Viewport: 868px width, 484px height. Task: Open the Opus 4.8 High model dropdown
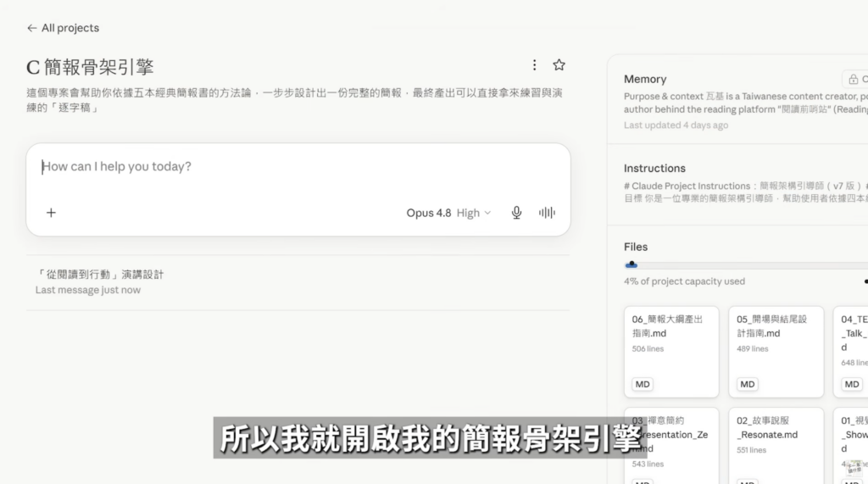[x=448, y=213]
